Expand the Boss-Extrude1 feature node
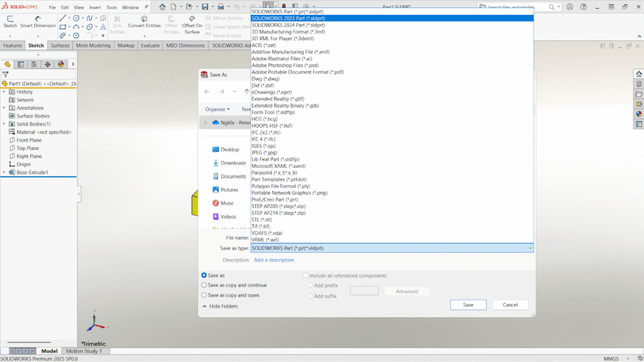 tap(4, 172)
